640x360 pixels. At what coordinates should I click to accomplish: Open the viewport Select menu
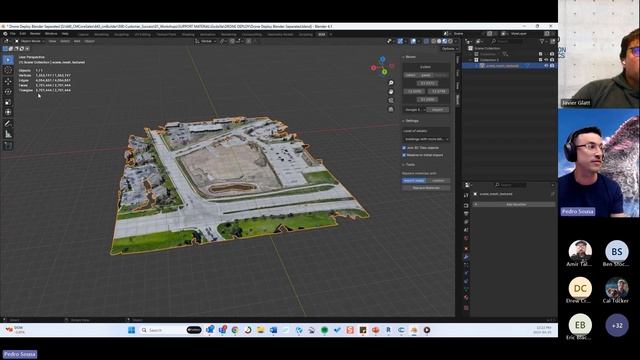tap(65, 41)
